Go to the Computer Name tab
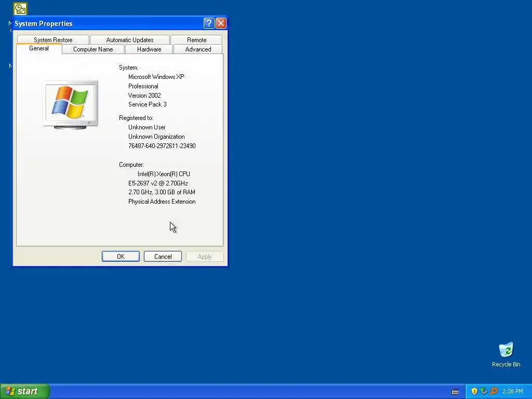The image size is (532, 399). click(93, 49)
